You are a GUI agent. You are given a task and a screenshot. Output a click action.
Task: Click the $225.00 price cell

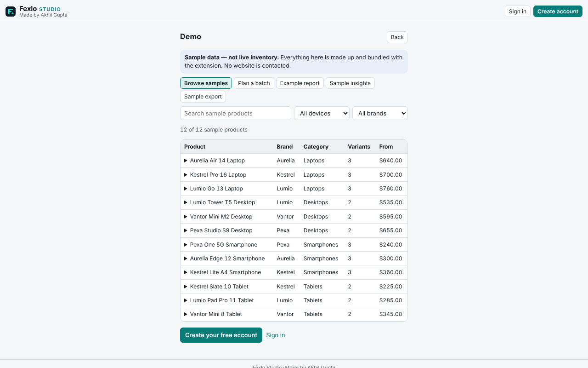pyautogui.click(x=391, y=287)
